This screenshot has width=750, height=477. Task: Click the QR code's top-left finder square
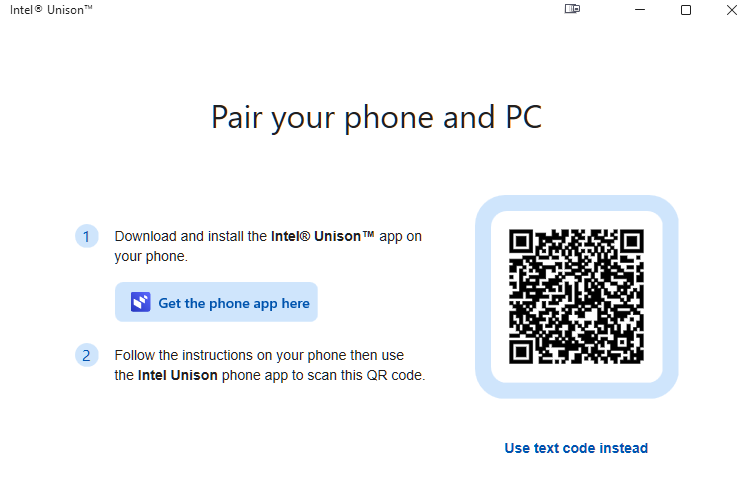(x=521, y=241)
